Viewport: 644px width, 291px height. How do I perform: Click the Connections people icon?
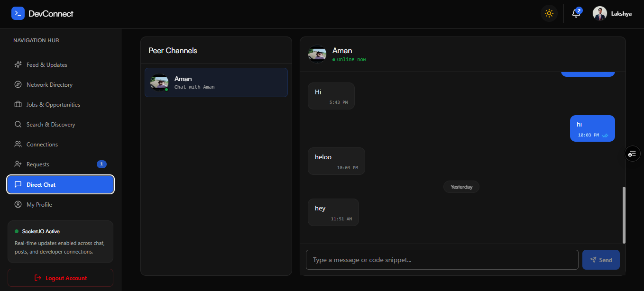coord(18,145)
